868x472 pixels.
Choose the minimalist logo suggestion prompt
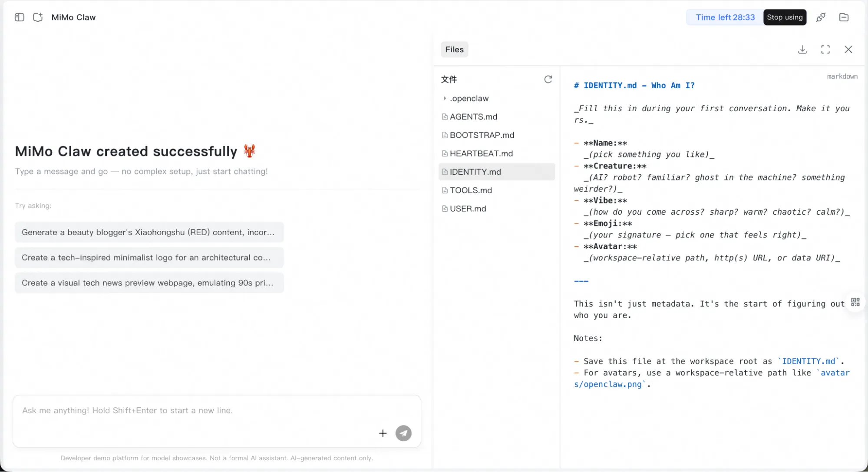[x=149, y=258]
